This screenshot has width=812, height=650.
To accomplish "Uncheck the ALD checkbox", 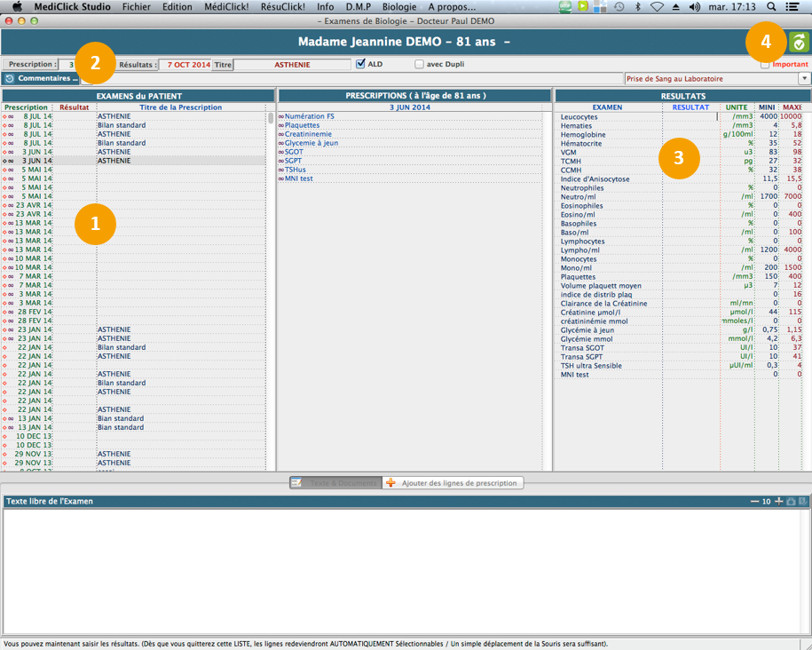I will click(x=360, y=64).
